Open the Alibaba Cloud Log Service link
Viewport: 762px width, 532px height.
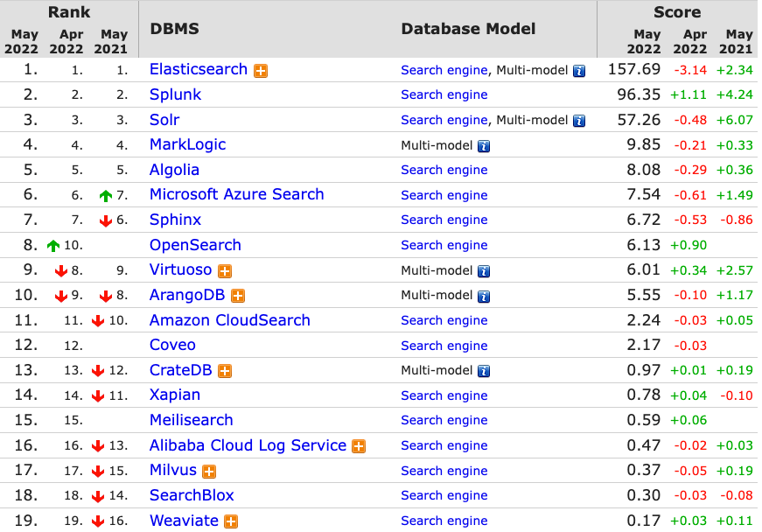point(248,445)
